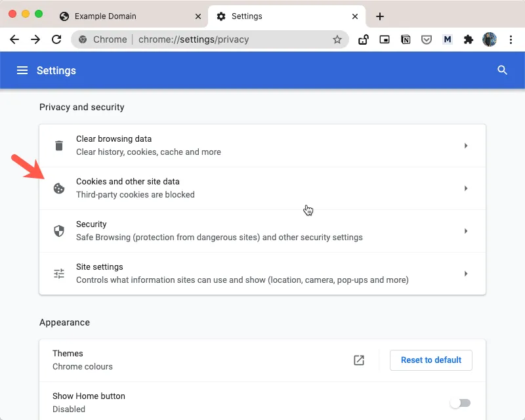Bookmark this page with the star icon
Viewport: 525px width, 420px height.
[337, 39]
